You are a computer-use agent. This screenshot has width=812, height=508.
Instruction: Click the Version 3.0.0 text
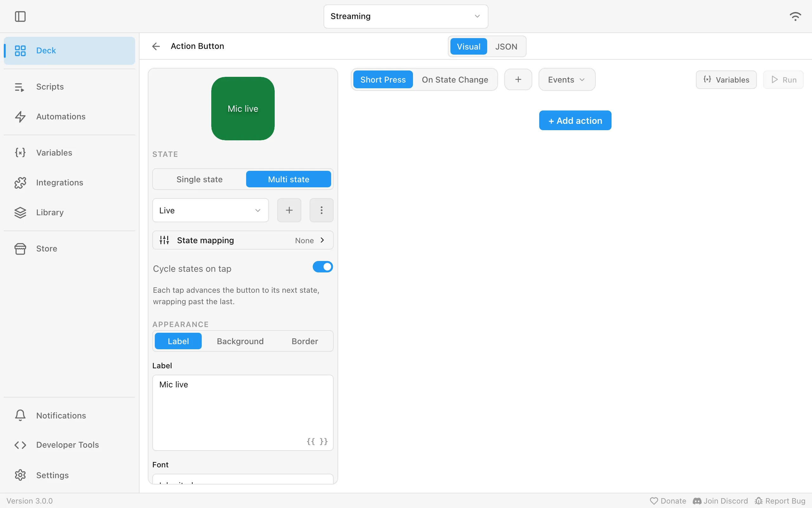(29, 501)
